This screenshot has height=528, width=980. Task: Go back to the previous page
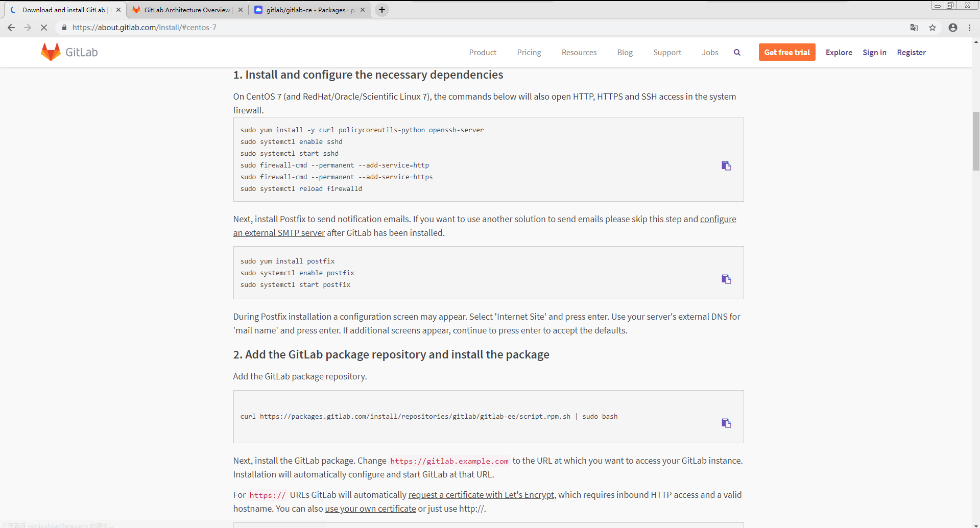tap(11, 28)
